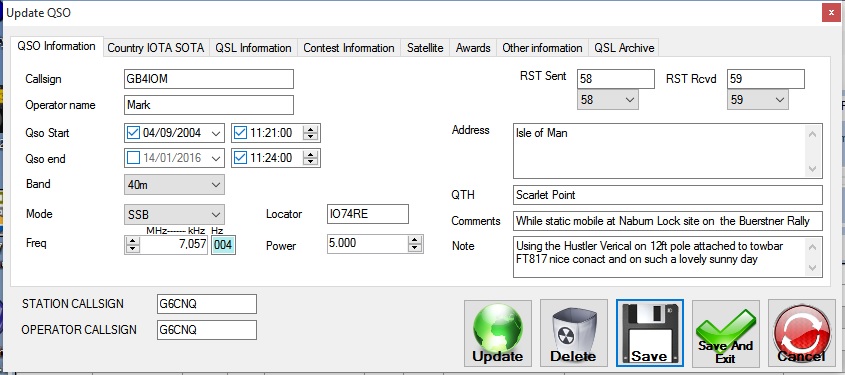
Task: Click the Callsign field GB4IOM
Action: pos(209,79)
